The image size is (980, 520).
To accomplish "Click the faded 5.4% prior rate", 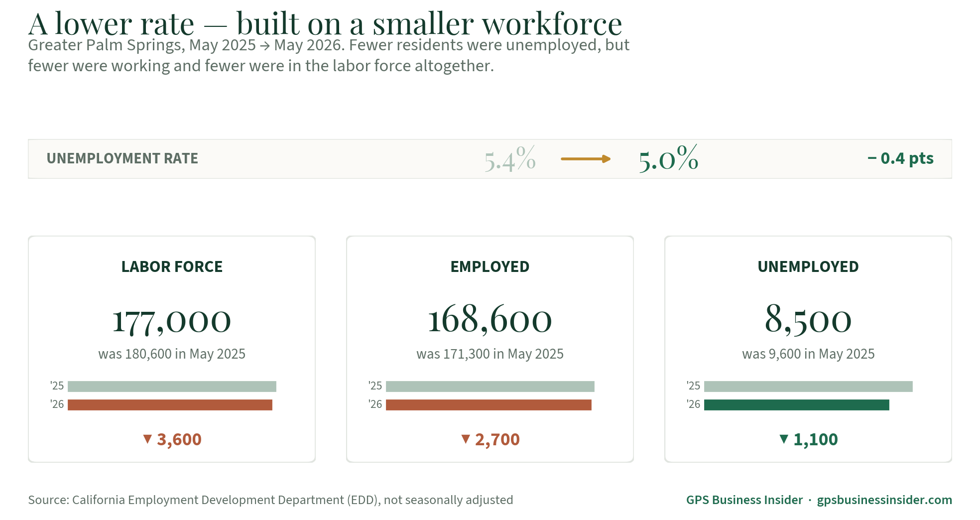I will click(510, 159).
